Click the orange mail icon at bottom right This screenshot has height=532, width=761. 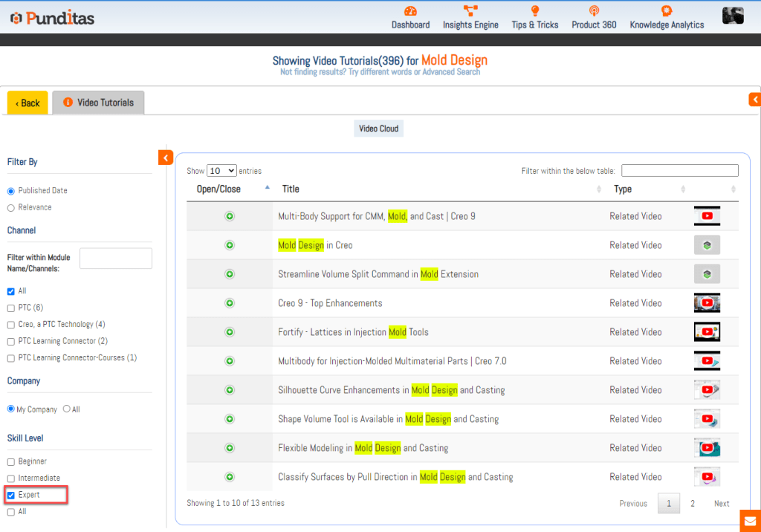[x=750, y=521]
